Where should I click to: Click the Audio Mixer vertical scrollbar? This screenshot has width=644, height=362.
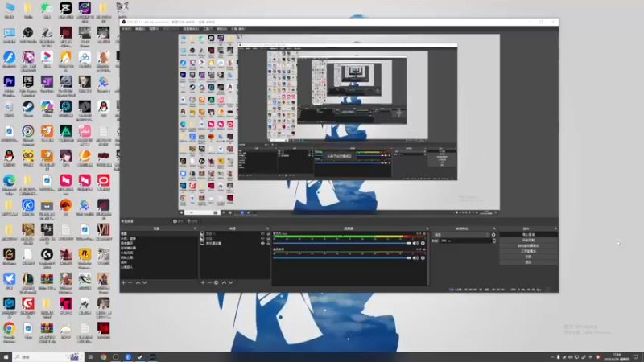tap(428, 257)
